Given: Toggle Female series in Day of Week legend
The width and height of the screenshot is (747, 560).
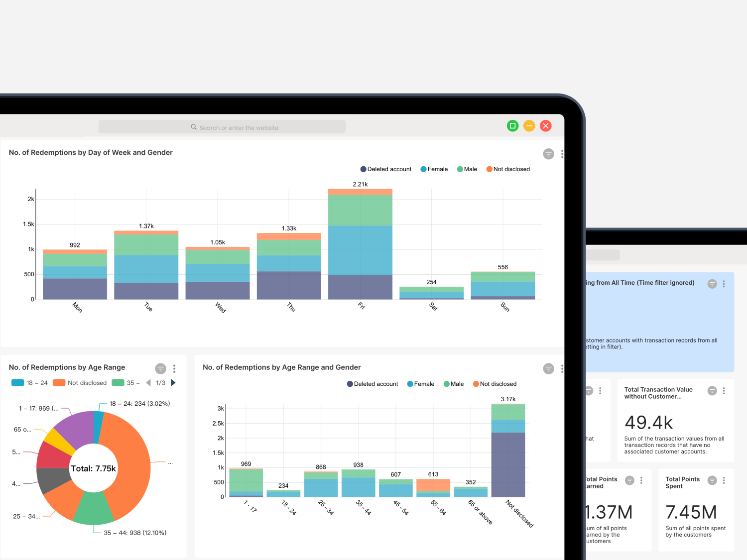Looking at the screenshot, I should (434, 169).
